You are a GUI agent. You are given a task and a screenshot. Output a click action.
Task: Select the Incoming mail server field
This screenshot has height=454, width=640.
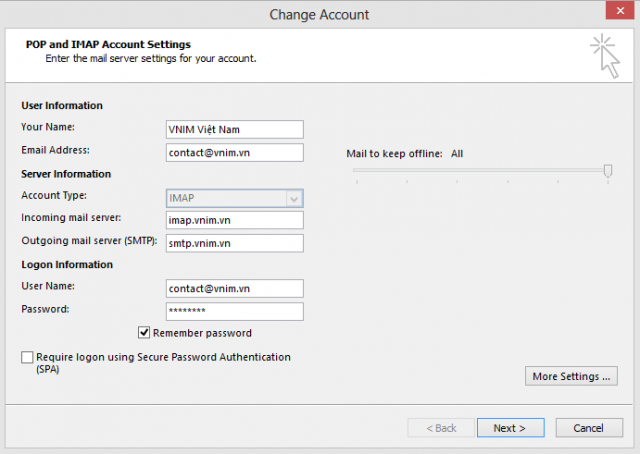pos(235,220)
